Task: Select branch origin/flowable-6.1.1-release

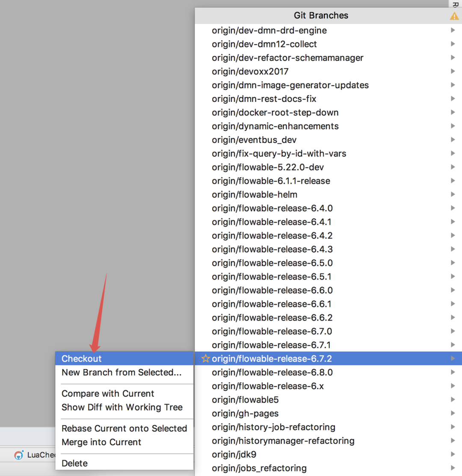Action: pyautogui.click(x=328, y=181)
